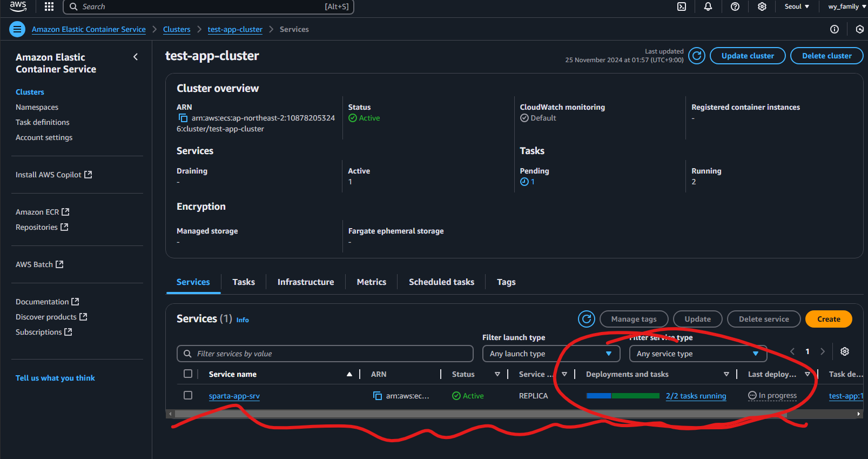
Task: Open the 2/2 tasks running link
Action: (696, 396)
